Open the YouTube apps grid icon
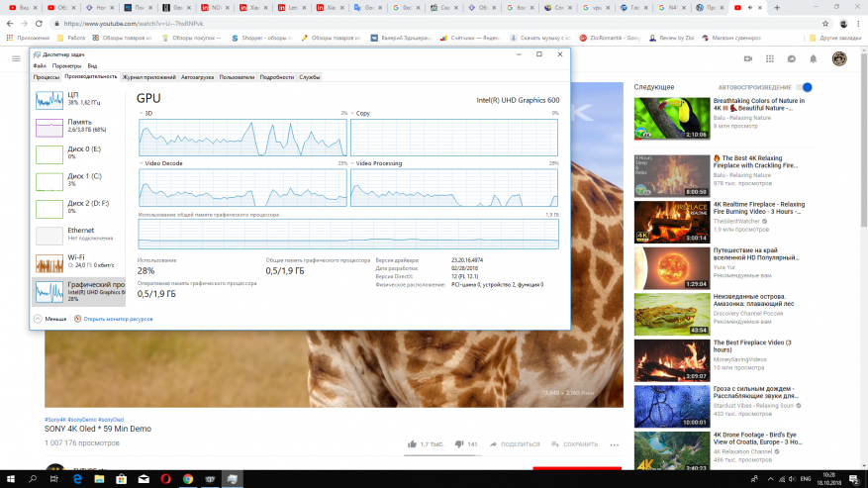Screen dimensions: 868x488 tap(769, 58)
